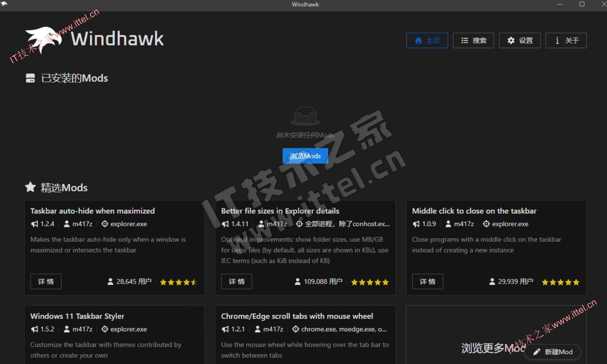Click the version megaphone icon for Taskbar auto-hide
The width and height of the screenshot is (607, 364).
pyautogui.click(x=35, y=224)
